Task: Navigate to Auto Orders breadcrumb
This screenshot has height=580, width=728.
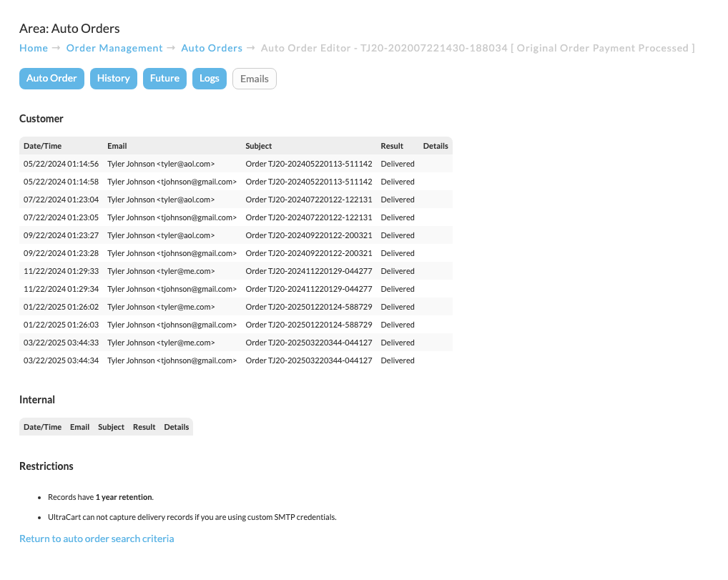Action: click(212, 48)
